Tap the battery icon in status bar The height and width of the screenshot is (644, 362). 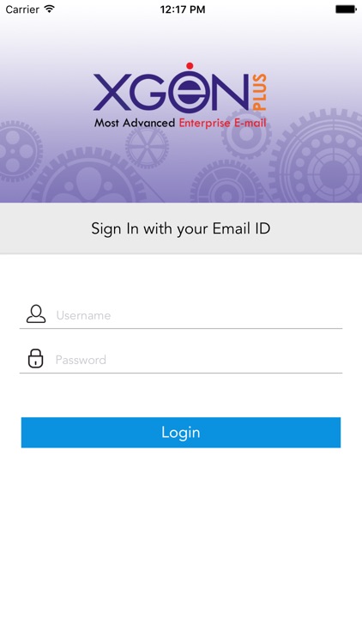pos(346,9)
